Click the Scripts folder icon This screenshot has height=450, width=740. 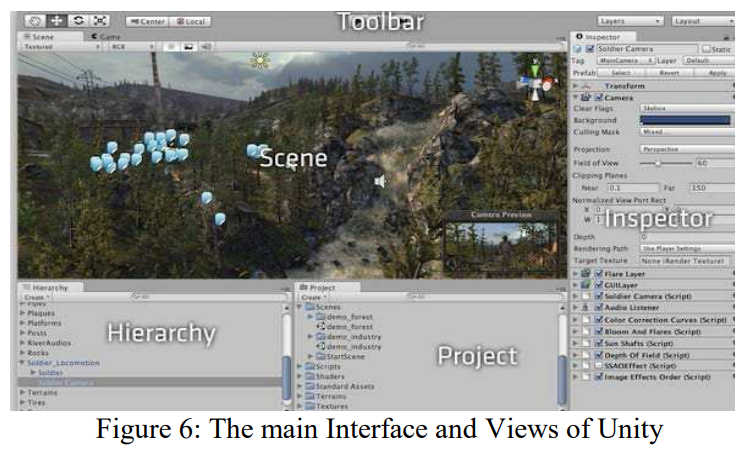310,367
